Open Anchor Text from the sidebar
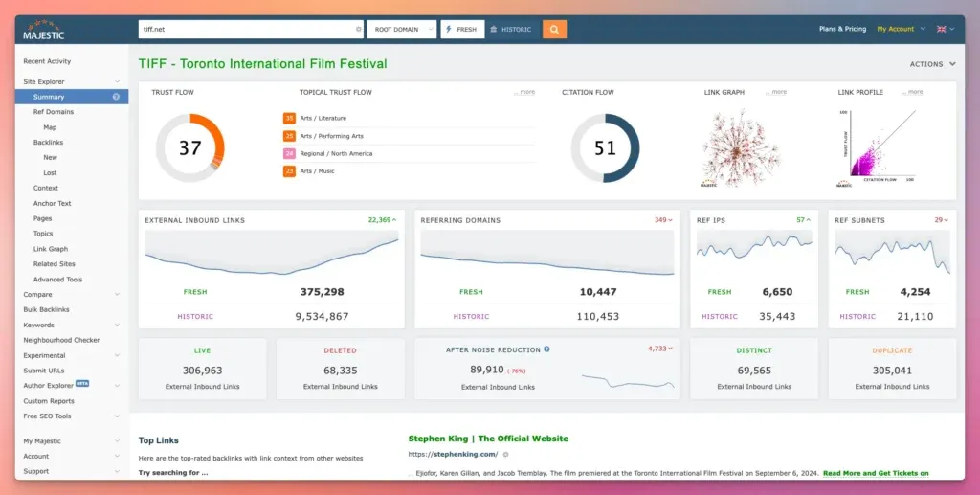 (52, 203)
